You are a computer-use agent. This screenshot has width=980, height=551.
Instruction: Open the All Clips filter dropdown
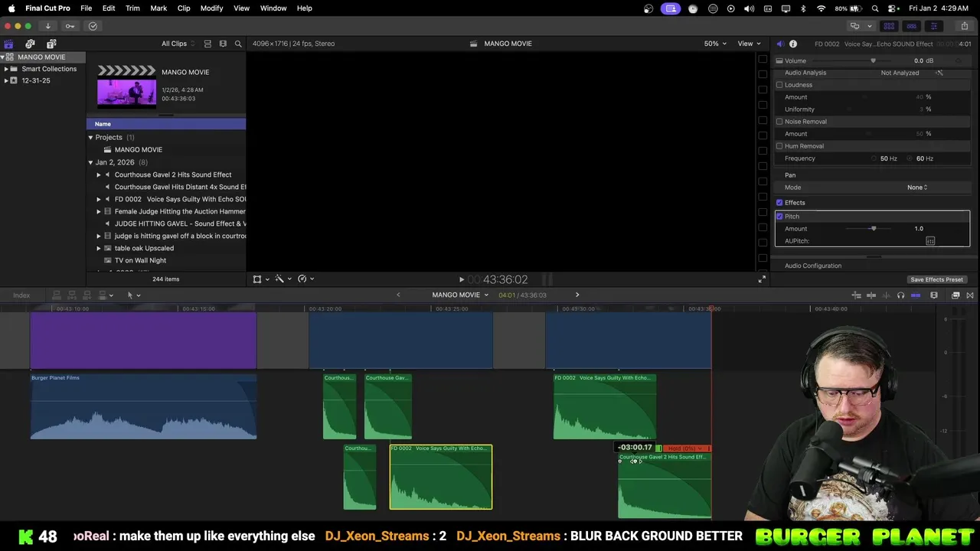tap(178, 44)
